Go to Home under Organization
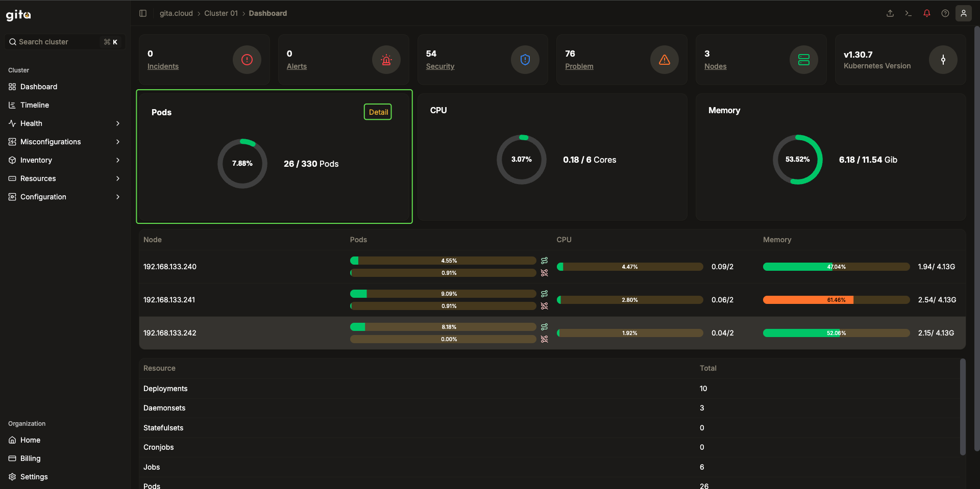This screenshot has width=980, height=489. (x=65, y=440)
